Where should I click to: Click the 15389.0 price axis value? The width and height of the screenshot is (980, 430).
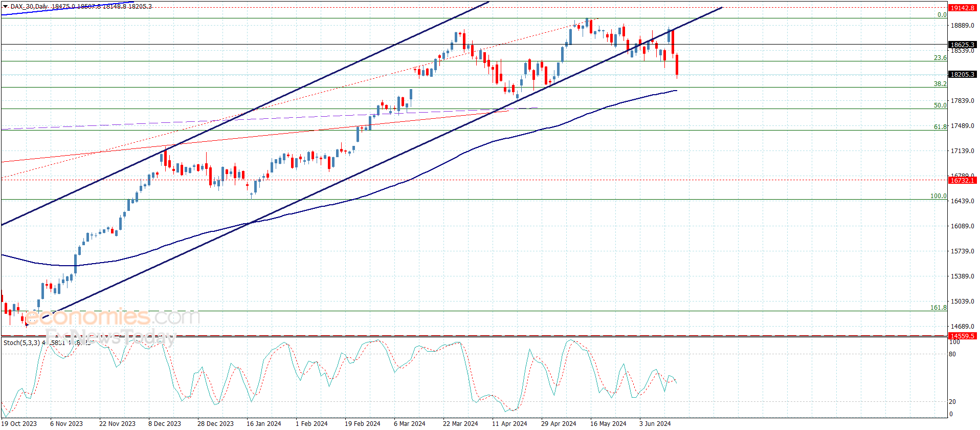[962, 276]
